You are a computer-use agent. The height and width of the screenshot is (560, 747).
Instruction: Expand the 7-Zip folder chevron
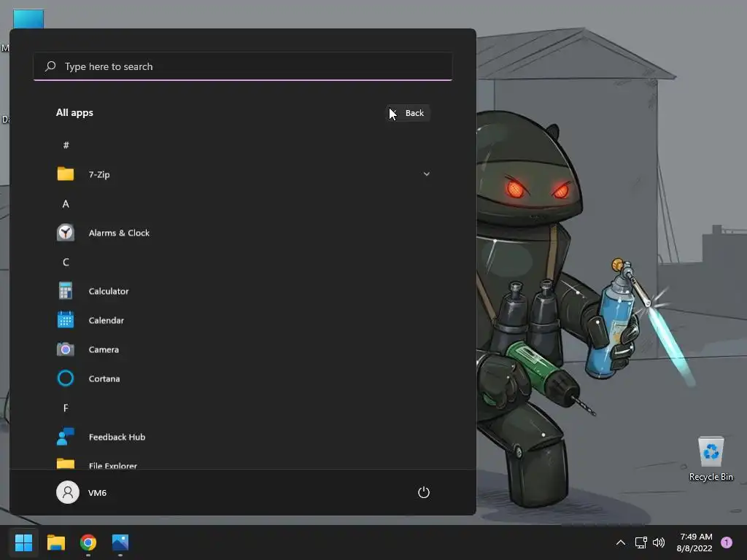[426, 174]
